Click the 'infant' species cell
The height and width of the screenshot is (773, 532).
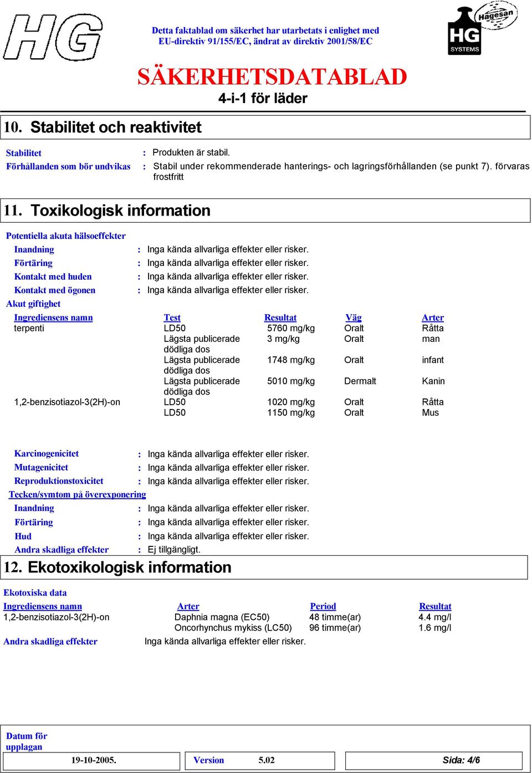(433, 360)
